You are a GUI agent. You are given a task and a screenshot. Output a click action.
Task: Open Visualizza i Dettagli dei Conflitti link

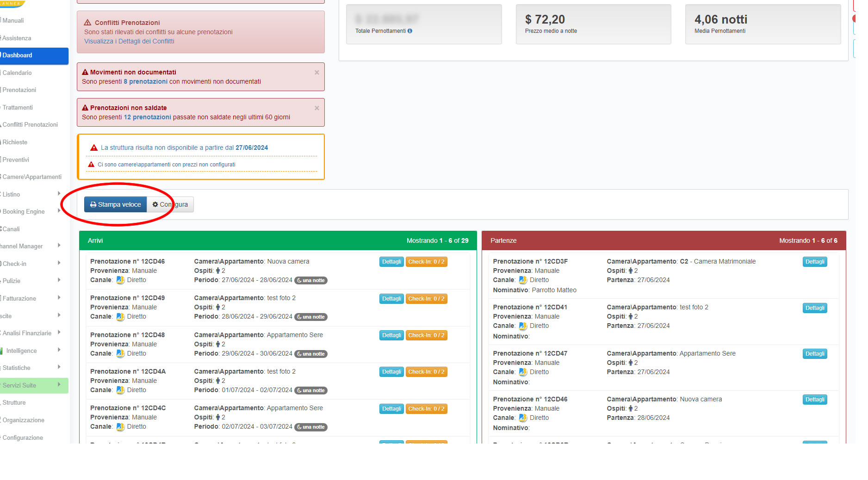coord(129,41)
